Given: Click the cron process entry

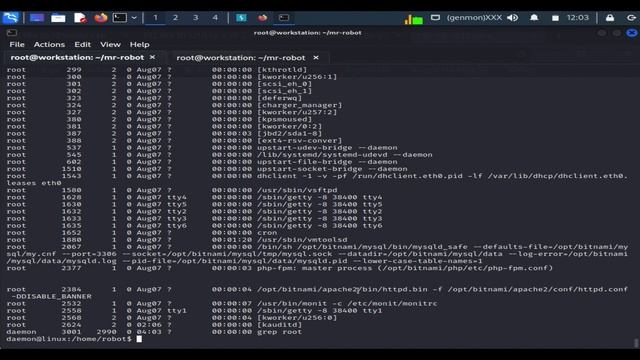Looking at the screenshot, I should click(x=267, y=233).
